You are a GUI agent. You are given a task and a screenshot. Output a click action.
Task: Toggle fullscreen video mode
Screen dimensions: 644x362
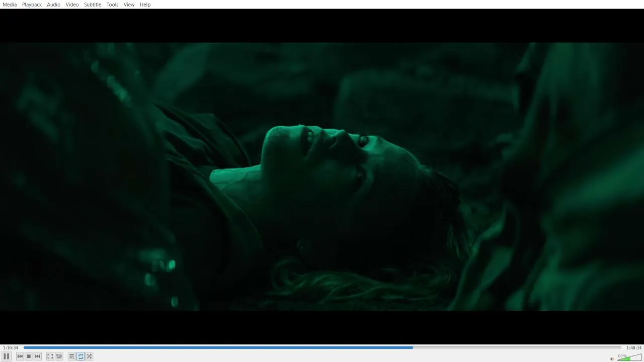(50, 356)
